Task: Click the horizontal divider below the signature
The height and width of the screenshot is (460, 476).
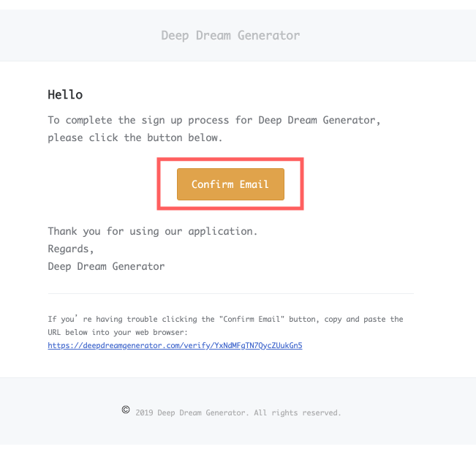Action: coord(231,293)
